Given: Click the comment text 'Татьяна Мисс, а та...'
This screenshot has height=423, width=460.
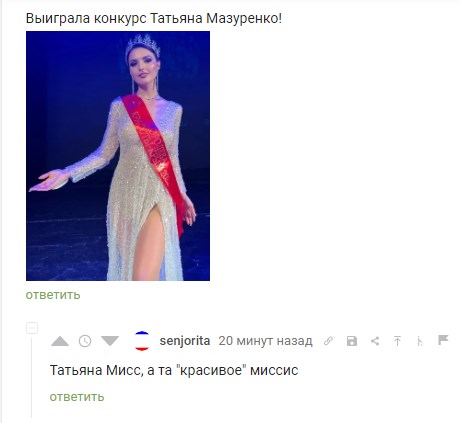Looking at the screenshot, I should tap(174, 370).
